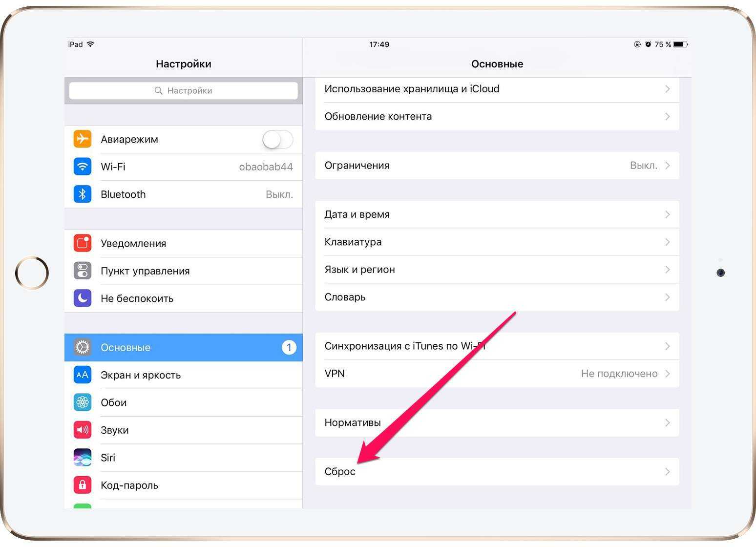The width and height of the screenshot is (756, 547).
Task: Tap the Обои flower icon
Action: (x=83, y=402)
